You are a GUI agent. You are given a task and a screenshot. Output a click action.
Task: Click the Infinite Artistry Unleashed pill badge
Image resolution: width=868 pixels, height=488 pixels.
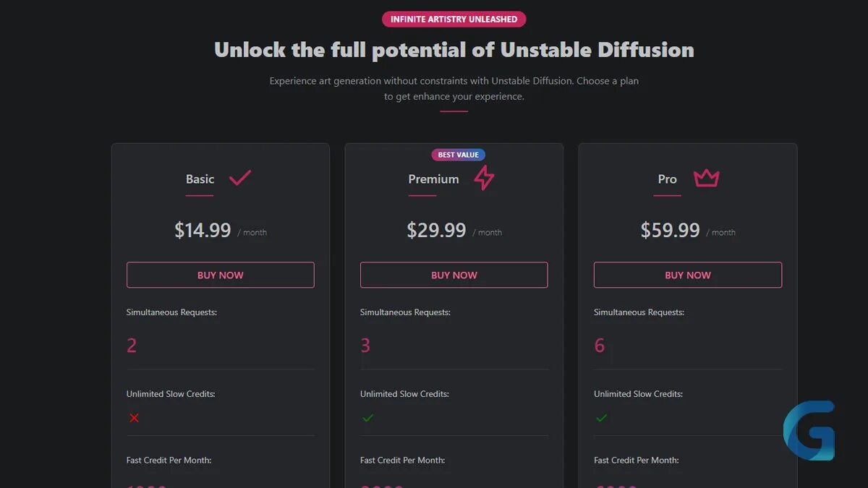click(454, 19)
